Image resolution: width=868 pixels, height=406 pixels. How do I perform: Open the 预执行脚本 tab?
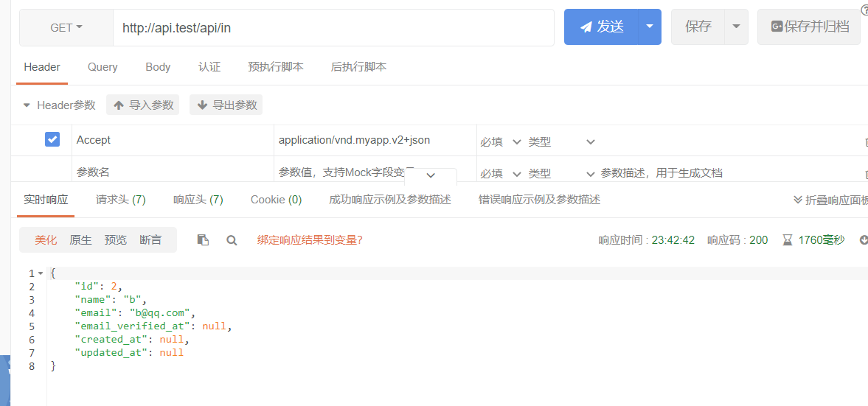[276, 67]
